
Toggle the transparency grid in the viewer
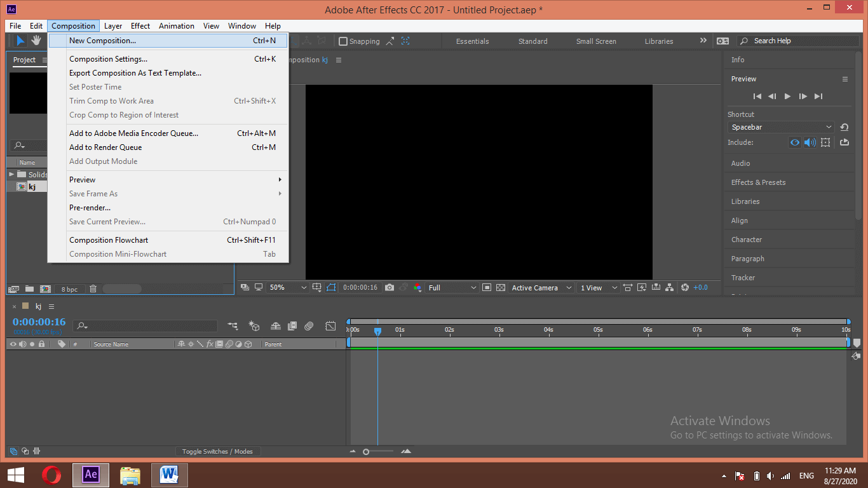[501, 287]
